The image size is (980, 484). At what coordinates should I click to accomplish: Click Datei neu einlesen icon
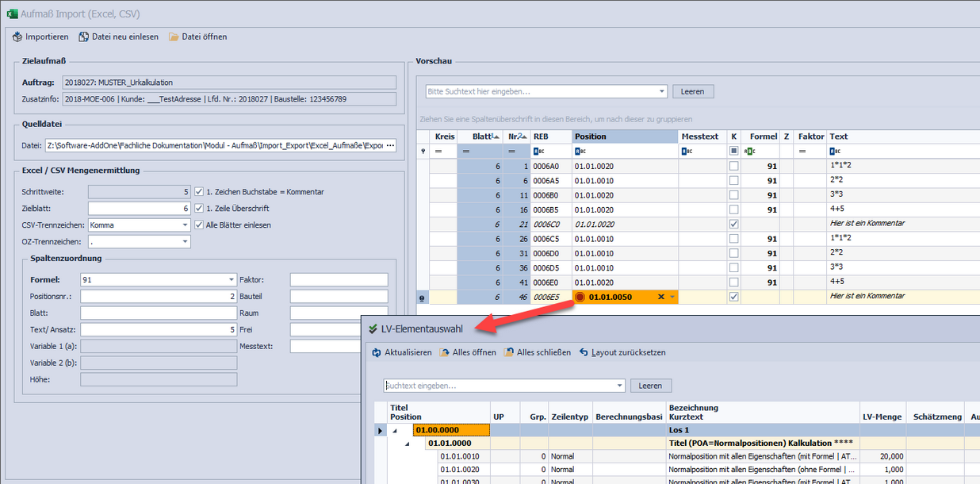tap(84, 36)
